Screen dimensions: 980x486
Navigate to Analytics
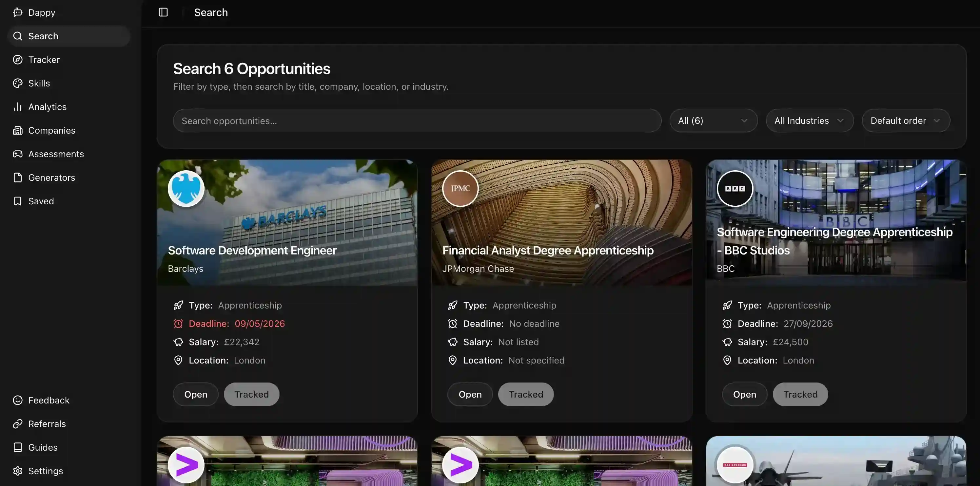click(69, 107)
